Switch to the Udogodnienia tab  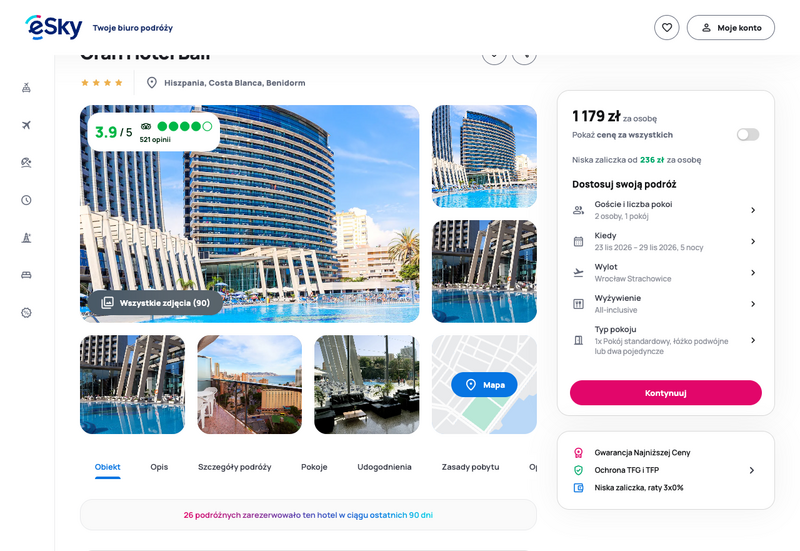(384, 467)
